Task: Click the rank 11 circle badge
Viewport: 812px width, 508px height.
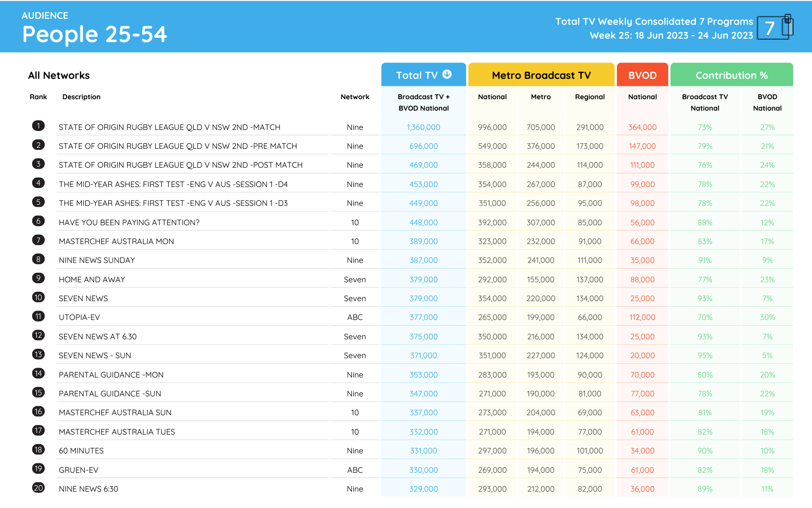Action: tap(38, 317)
